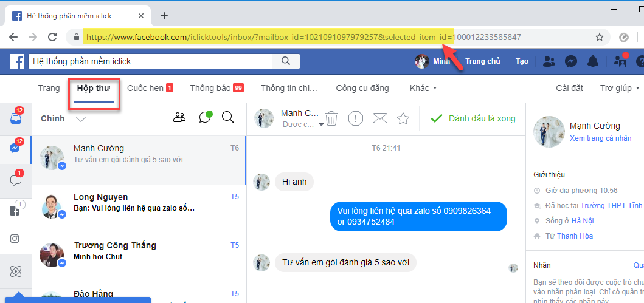
Task: Click blue message with zalo số 0909826364
Action: [x=418, y=217]
